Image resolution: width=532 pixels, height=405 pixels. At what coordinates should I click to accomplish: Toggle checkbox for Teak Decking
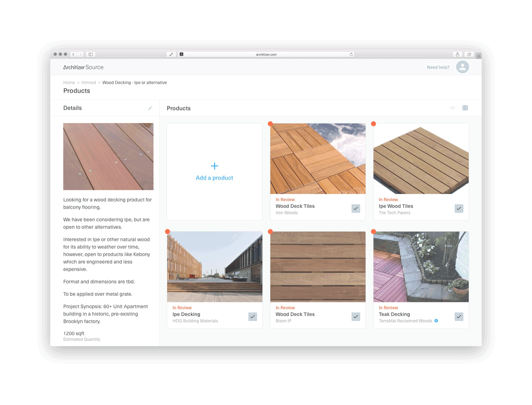tap(459, 316)
